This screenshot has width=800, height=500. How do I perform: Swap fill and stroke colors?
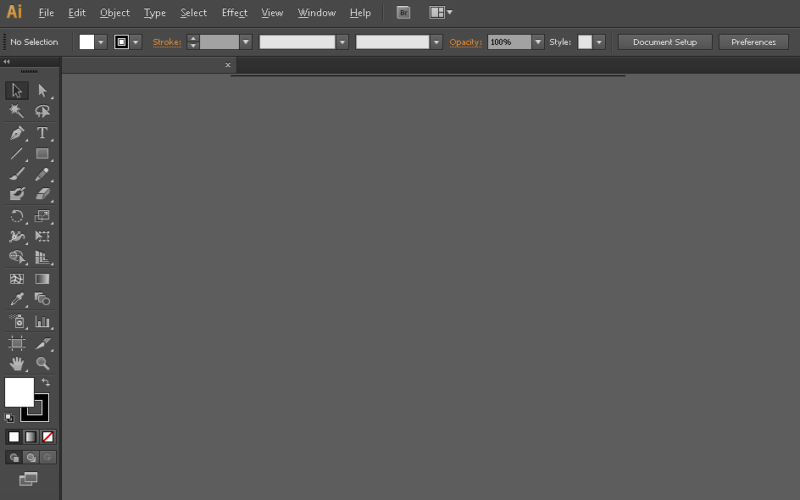tap(45, 382)
